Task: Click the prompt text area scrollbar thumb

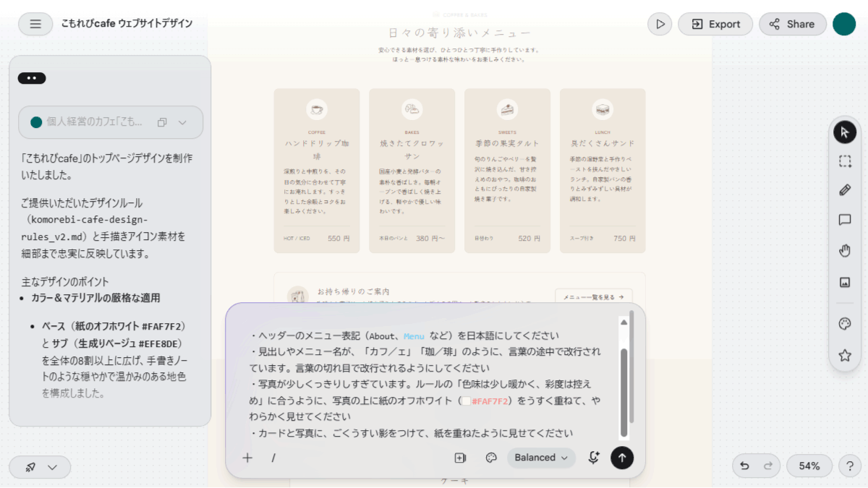Action: (624, 392)
